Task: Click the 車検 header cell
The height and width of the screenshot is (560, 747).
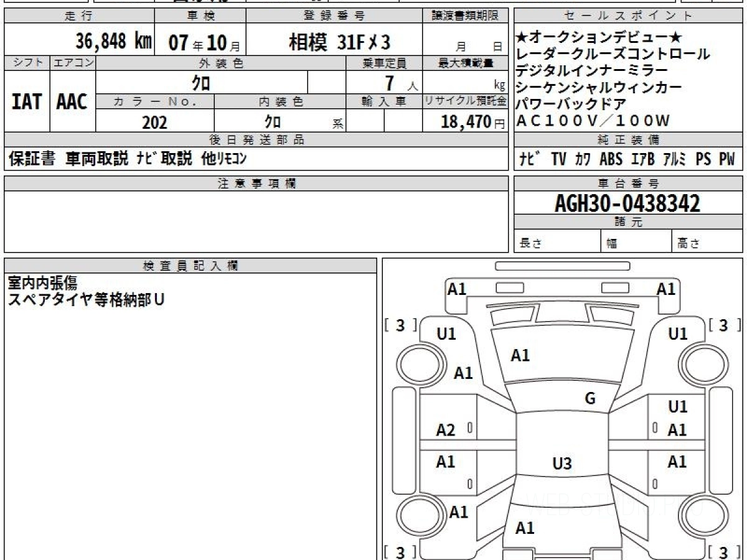Action: [200, 16]
